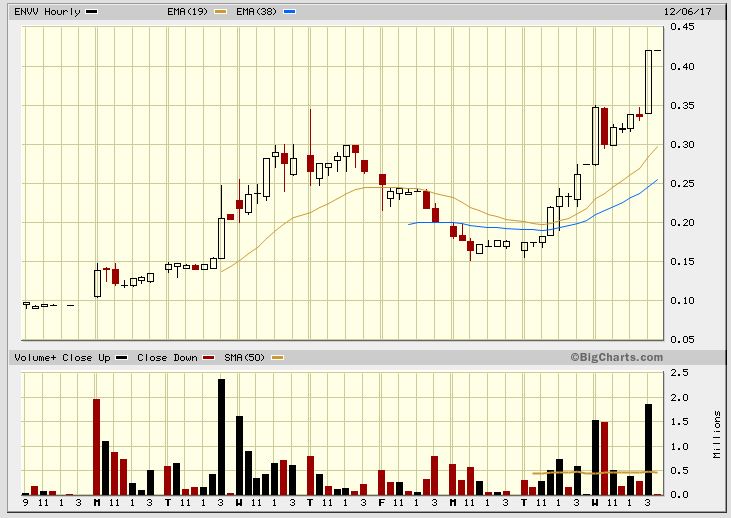Click the vertical Millions axis label
Image resolution: width=731 pixels, height=518 pixels.
click(x=717, y=435)
